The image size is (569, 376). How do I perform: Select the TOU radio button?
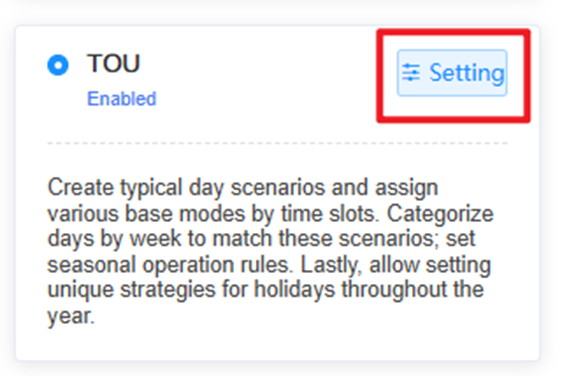pos(58,65)
